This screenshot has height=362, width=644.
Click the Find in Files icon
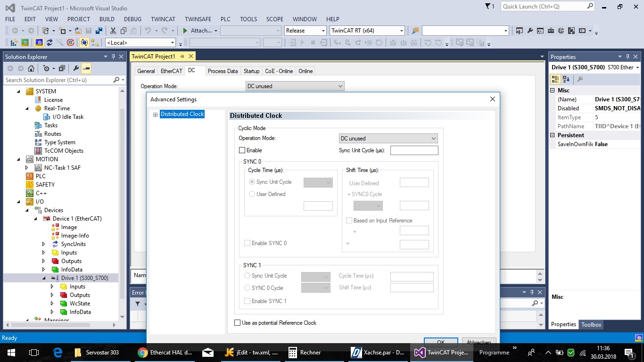[x=415, y=31]
